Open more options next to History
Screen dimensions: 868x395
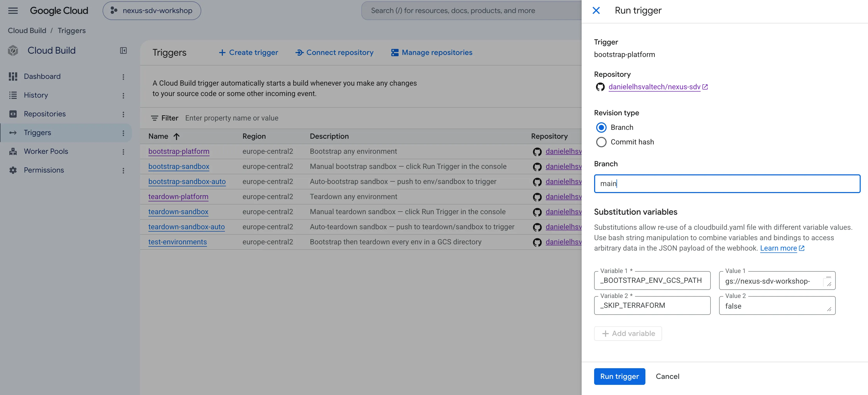pyautogui.click(x=123, y=96)
